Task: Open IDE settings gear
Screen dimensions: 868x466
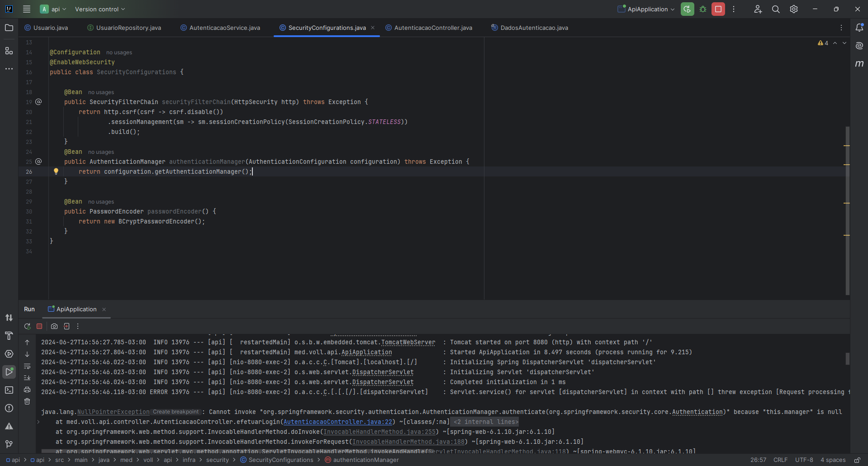Action: click(794, 9)
